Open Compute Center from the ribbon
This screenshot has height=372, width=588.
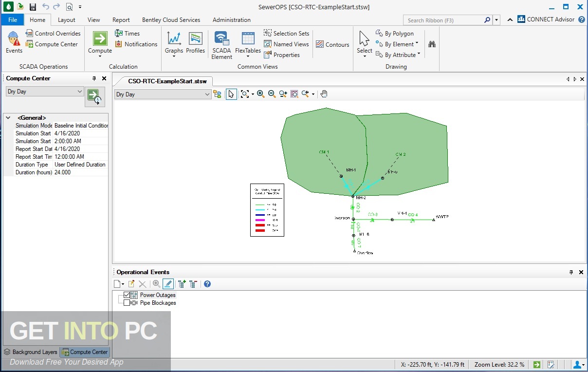(52, 44)
